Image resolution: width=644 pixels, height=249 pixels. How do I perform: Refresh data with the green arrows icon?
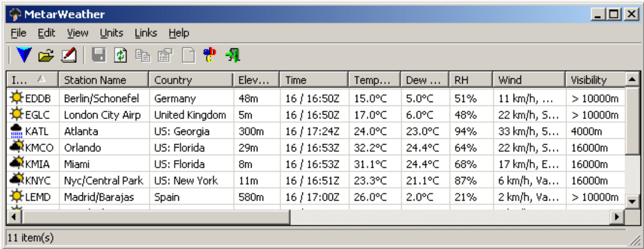(x=121, y=55)
